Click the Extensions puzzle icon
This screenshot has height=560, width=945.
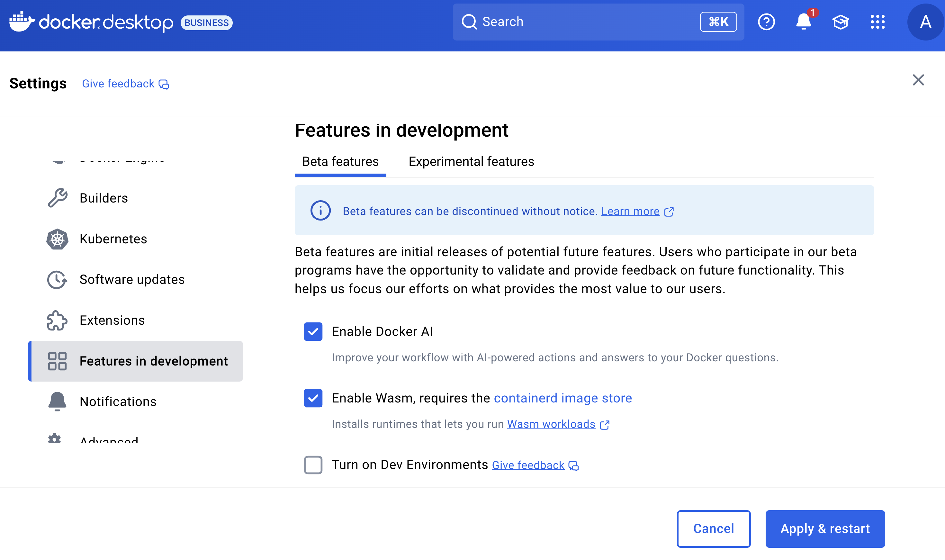coord(57,321)
